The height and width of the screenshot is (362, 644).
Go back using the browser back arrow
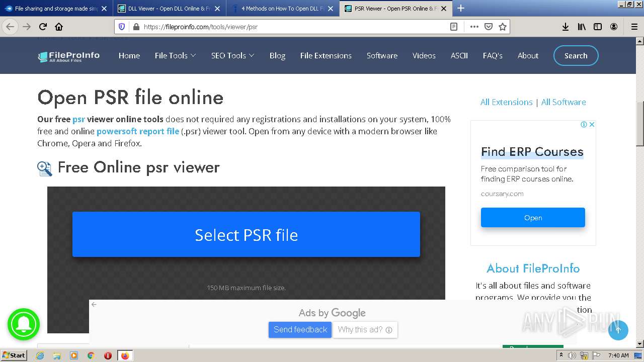(x=10, y=27)
